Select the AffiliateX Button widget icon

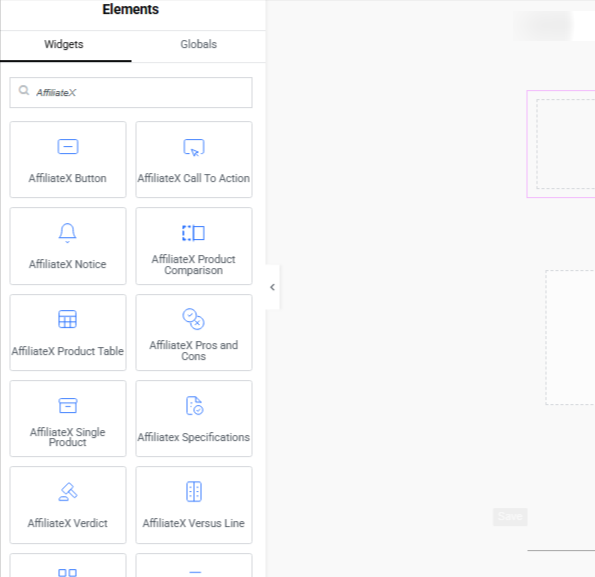pyautogui.click(x=68, y=147)
